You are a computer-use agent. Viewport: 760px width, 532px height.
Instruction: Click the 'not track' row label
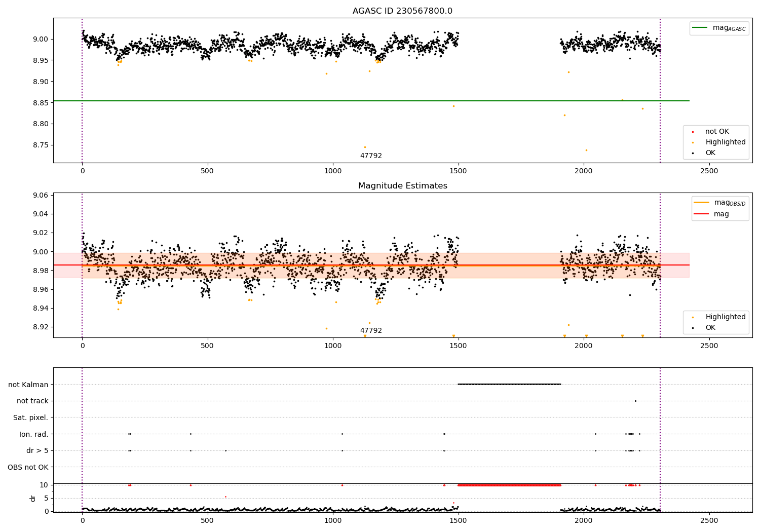coord(32,401)
